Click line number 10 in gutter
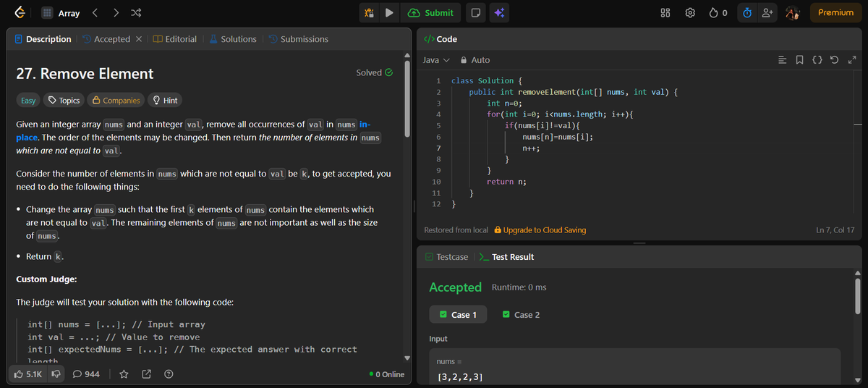868x388 pixels. click(435, 182)
